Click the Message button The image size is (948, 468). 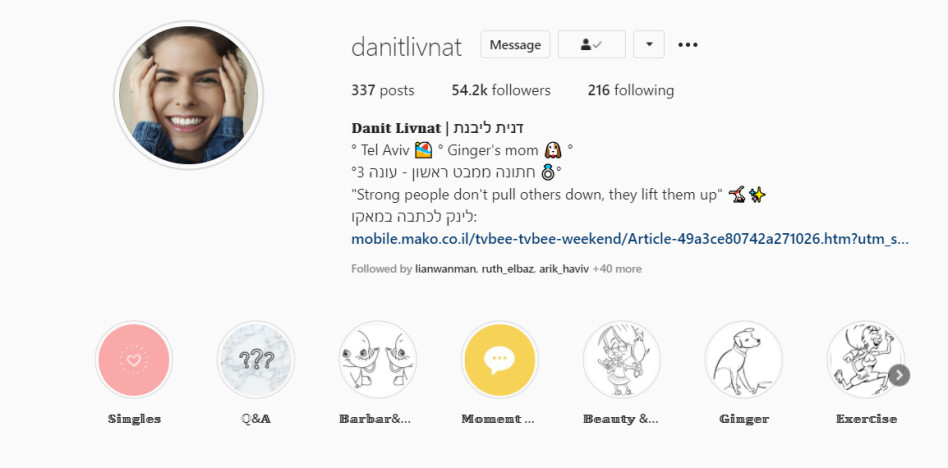[515, 45]
